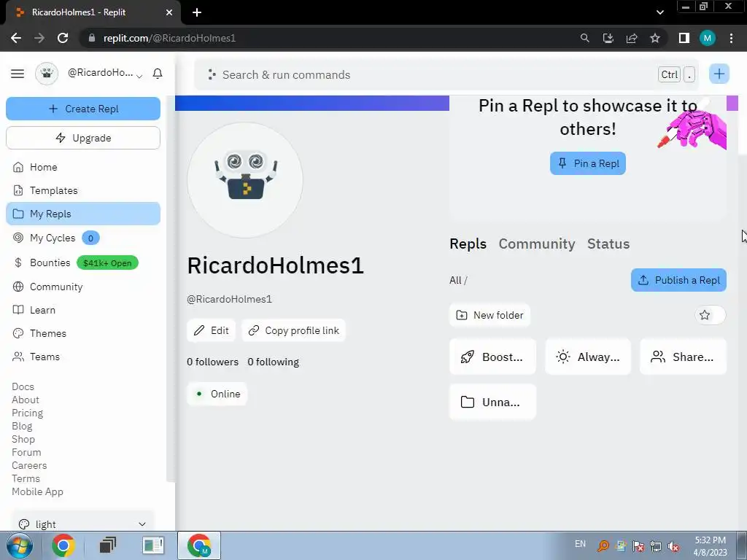This screenshot has width=747, height=560.
Task: Click the Pricing footer link
Action: pyautogui.click(x=27, y=413)
